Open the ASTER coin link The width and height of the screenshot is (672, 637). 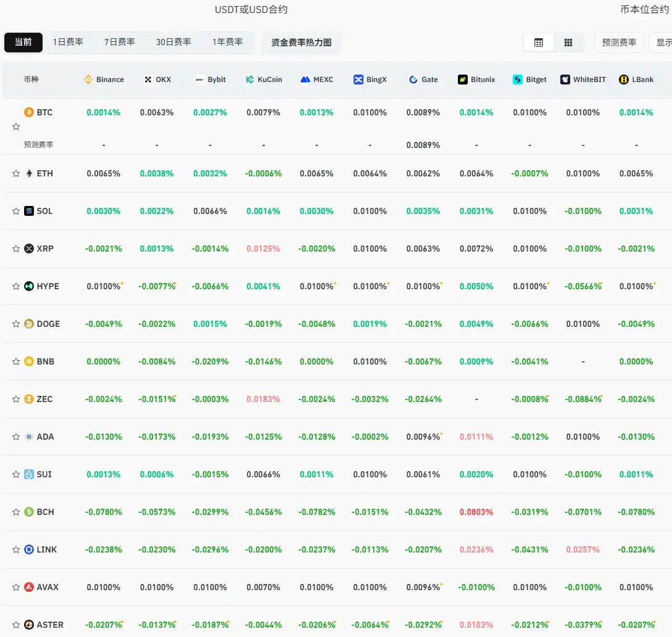tap(50, 625)
